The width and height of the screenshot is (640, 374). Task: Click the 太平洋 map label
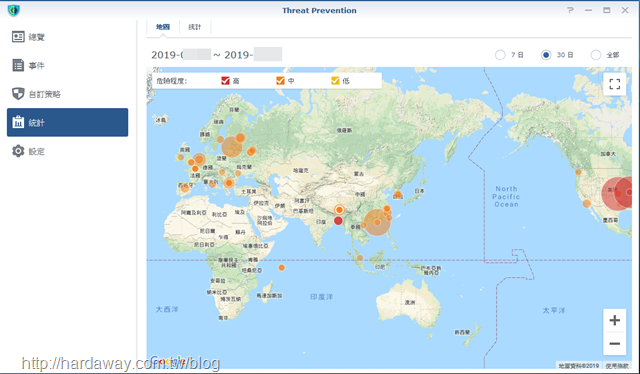point(553,310)
